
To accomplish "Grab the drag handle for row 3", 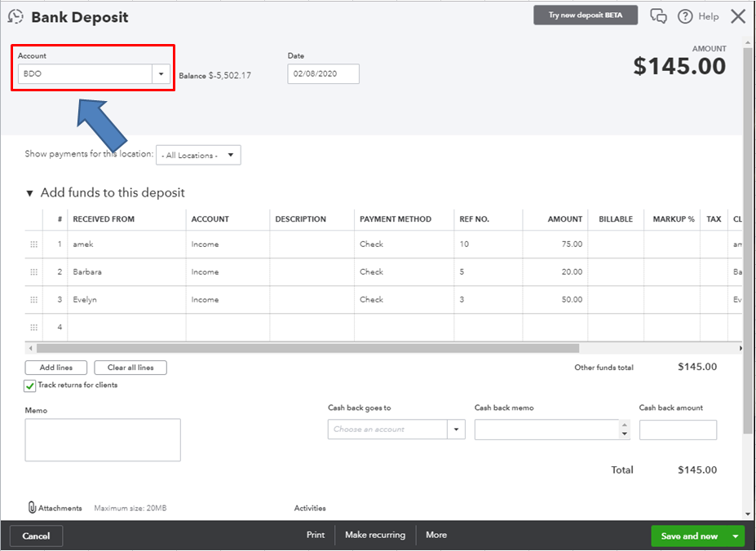I will coord(33,299).
